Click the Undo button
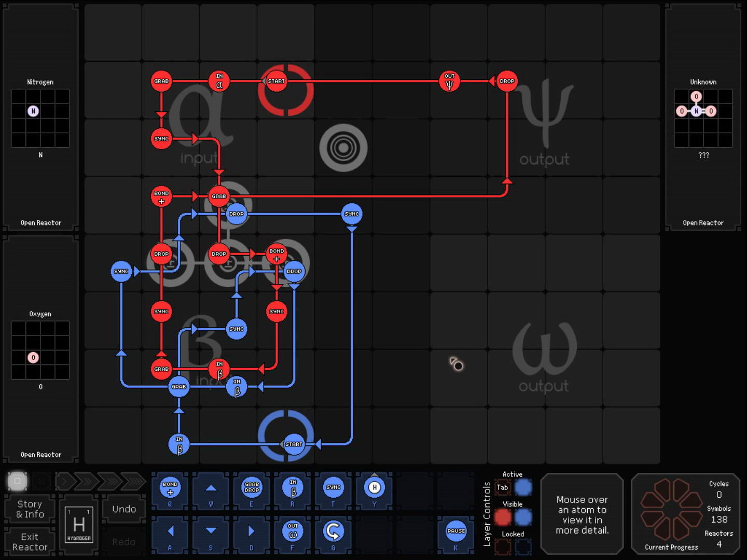This screenshot has width=747, height=560. (x=124, y=509)
